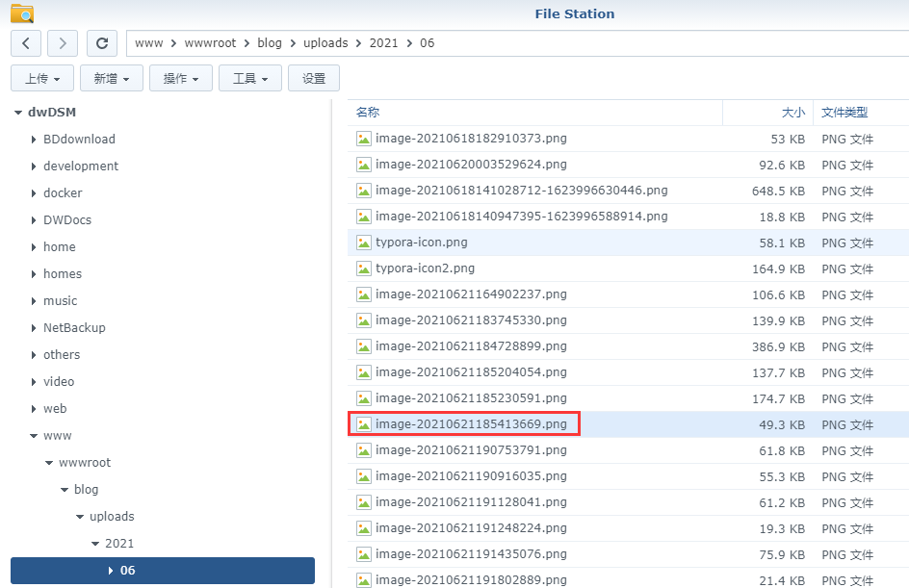Screen dimensions: 909x588
Task: Select the 2021 folder in tree
Action: tap(119, 544)
